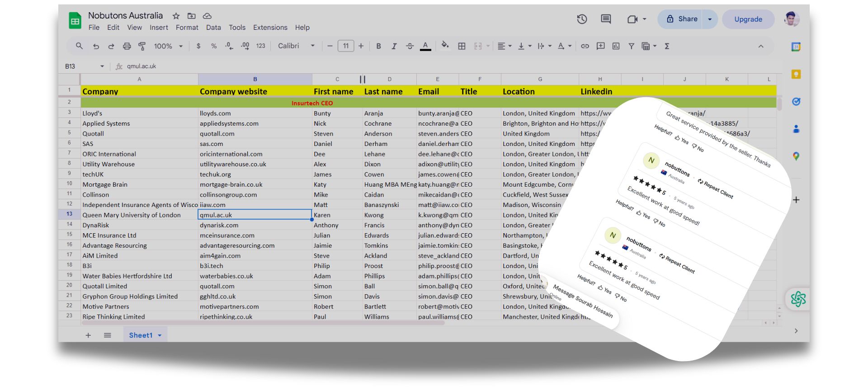Add a new sheet with plus button
Image resolution: width=868 pixels, height=390 pixels.
88,335
